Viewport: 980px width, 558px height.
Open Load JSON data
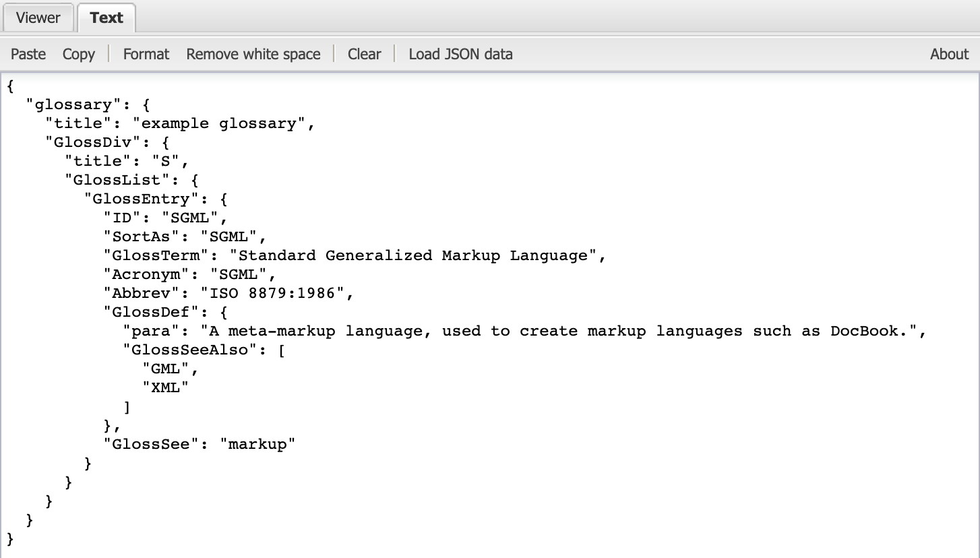460,55
